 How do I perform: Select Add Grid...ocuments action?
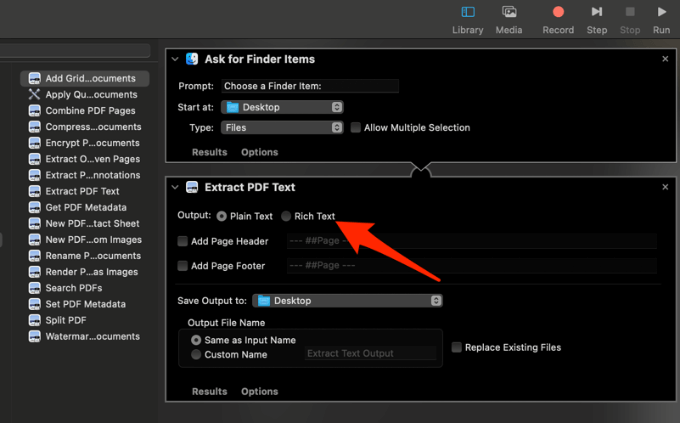[85, 79]
